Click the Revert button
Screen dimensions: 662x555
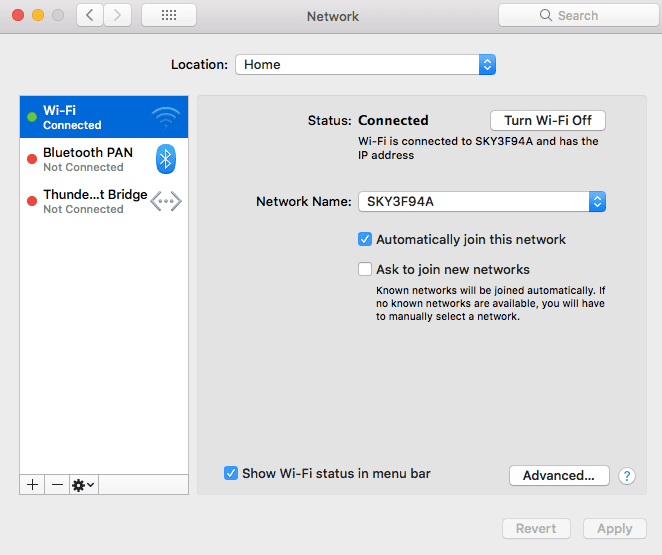[x=536, y=528]
